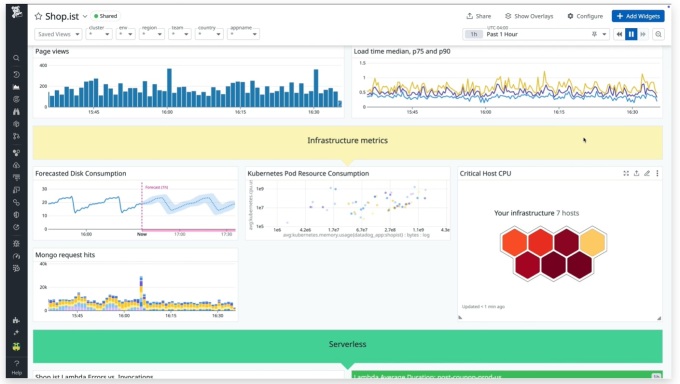Open the cluster template variable dropdown
Screen dimensions: 680x384
pyautogui.click(x=99, y=34)
